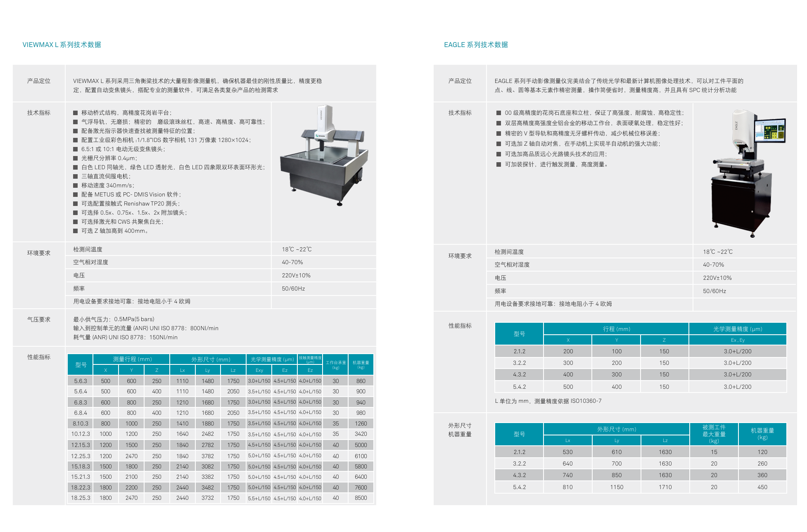
Task: Click the VIEWMAX L measuring machine photo
Action: tap(324, 156)
